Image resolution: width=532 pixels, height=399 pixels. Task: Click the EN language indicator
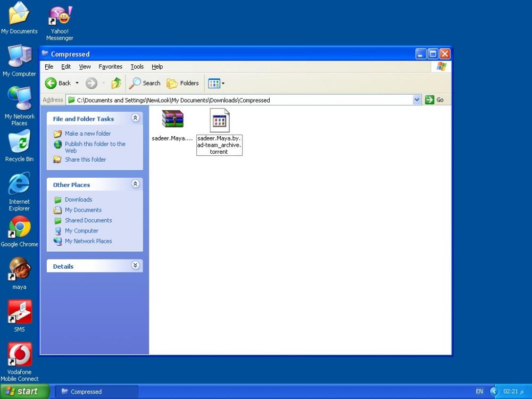coord(479,391)
